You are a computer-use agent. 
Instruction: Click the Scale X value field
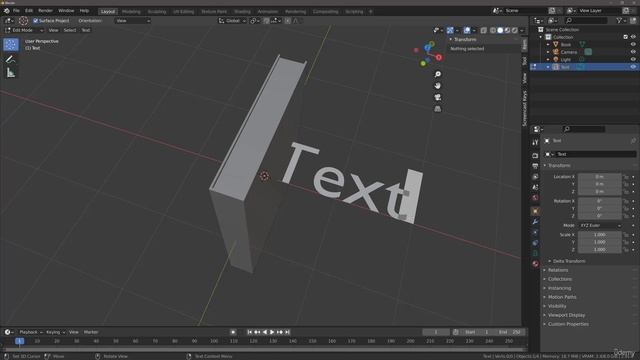600,235
